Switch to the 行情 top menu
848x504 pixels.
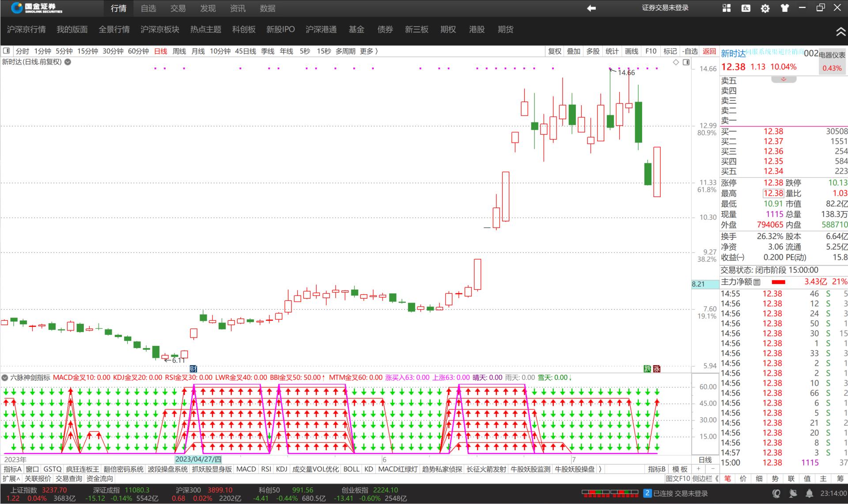click(x=118, y=8)
